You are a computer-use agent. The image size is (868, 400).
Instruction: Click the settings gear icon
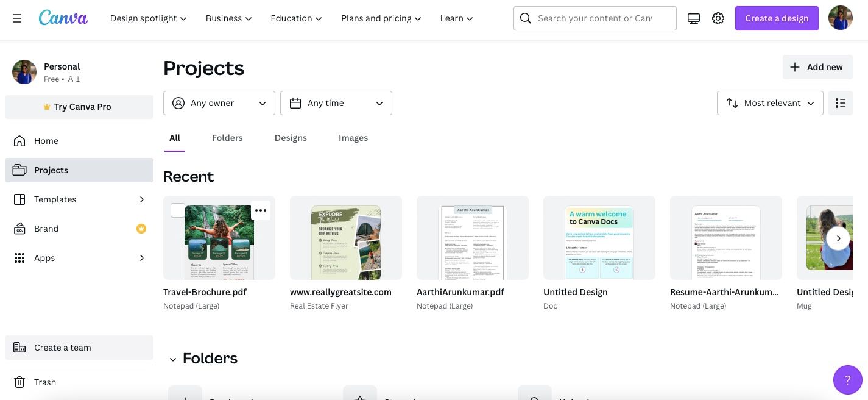pyautogui.click(x=718, y=18)
